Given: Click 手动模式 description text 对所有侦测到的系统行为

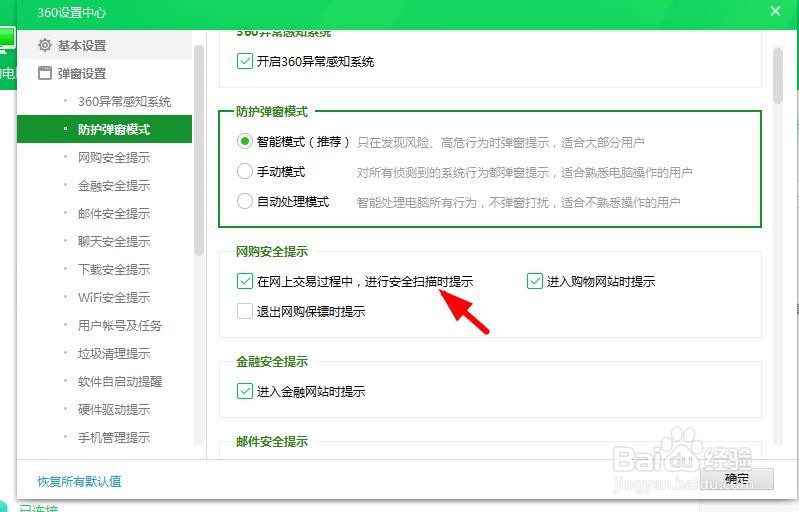Looking at the screenshot, I should 525,172.
